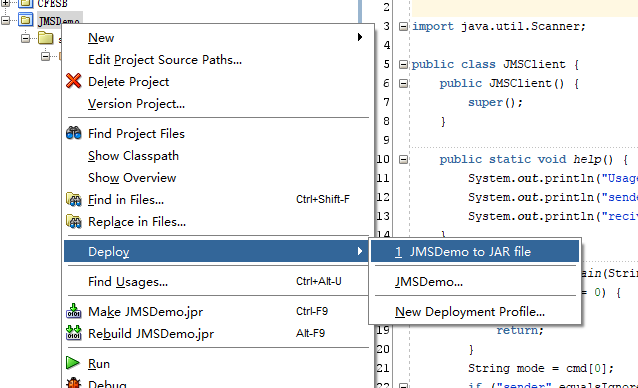This screenshot has height=388, width=638.
Task: Click line number 7 in editor gutter
Action: click(386, 102)
